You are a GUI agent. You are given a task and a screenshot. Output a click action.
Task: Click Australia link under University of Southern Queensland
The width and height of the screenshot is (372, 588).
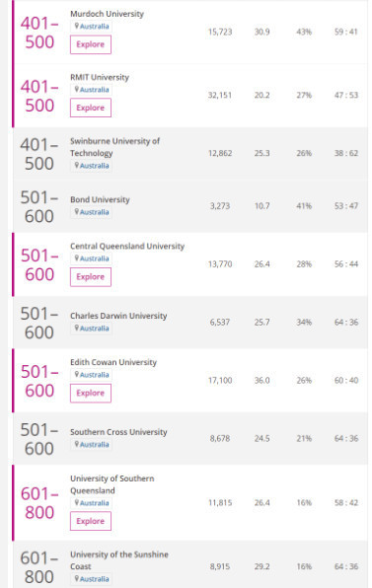(x=95, y=503)
